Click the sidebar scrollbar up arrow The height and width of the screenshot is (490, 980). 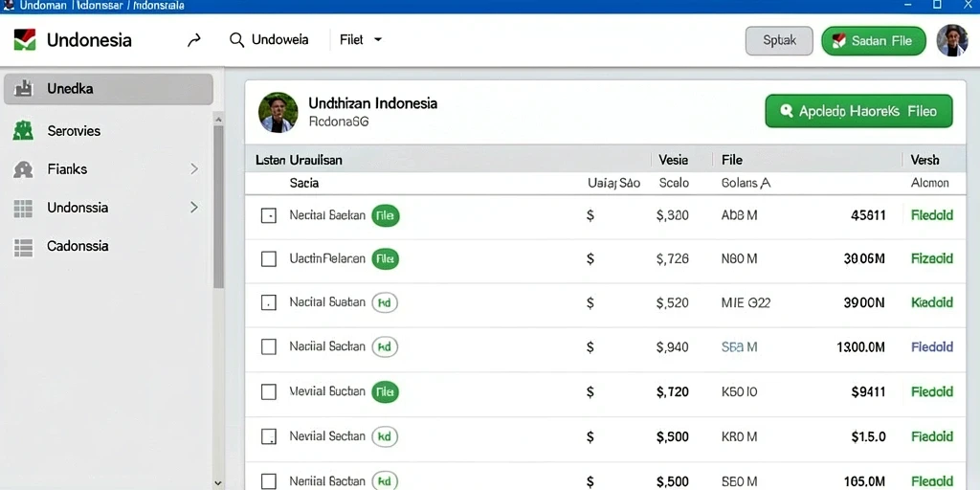[x=218, y=119]
